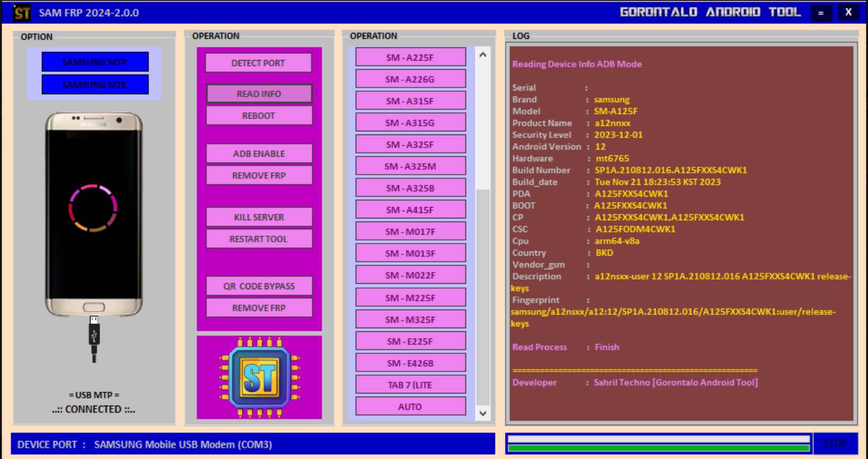This screenshot has height=459, width=868.
Task: Choose the SM-A325F model
Action: 410,143
